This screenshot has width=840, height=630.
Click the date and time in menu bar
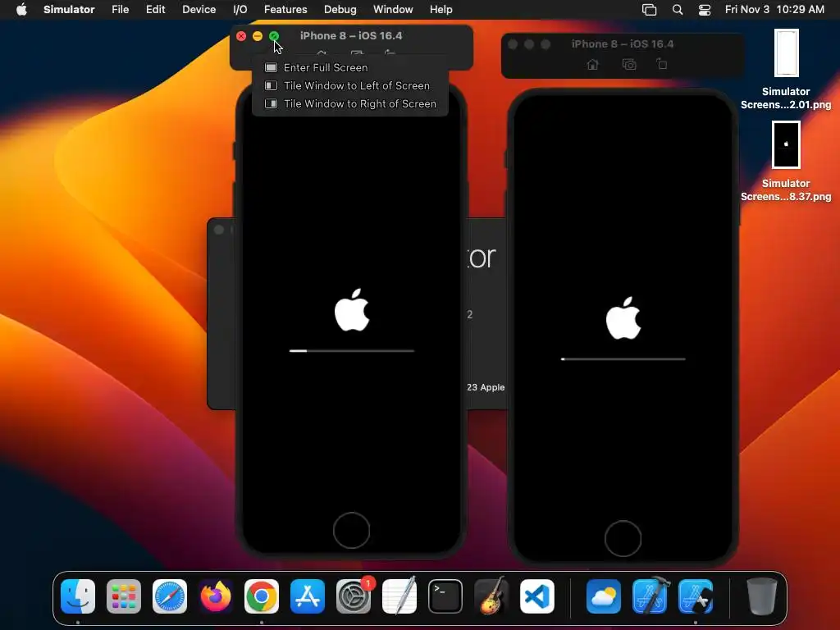[x=774, y=10]
